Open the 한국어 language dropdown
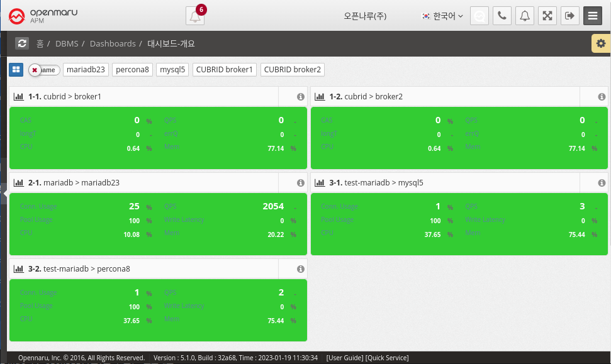 pos(442,16)
